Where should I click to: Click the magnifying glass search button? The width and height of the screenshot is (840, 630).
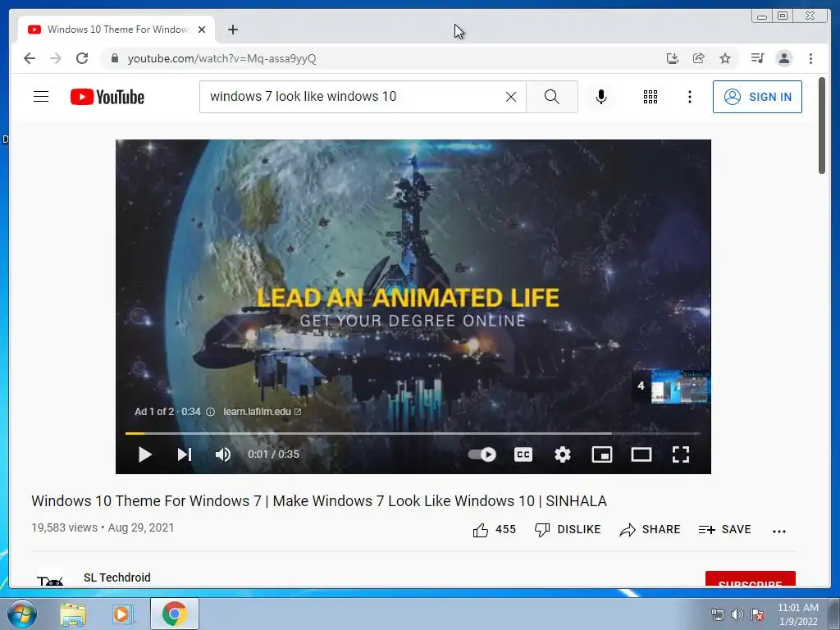click(x=552, y=97)
